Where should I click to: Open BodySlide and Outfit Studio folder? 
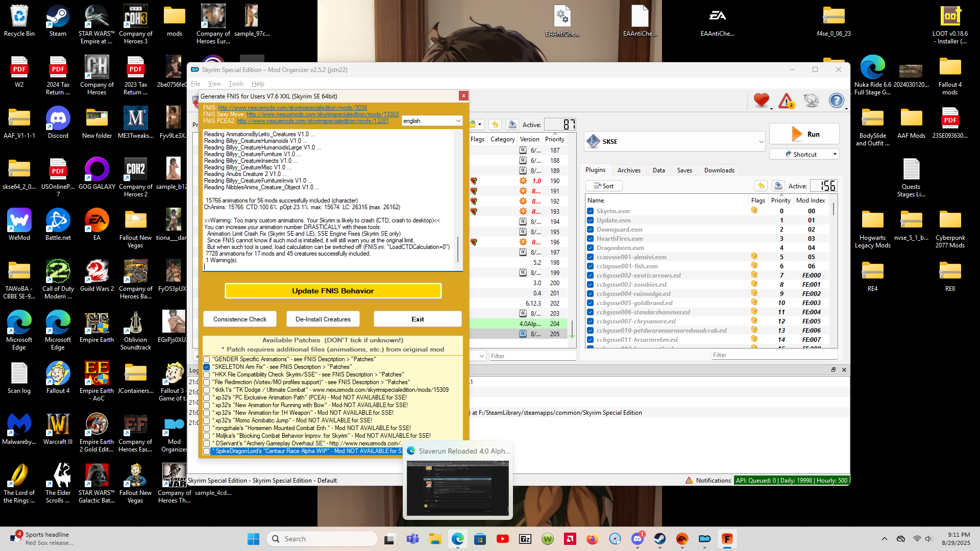[872, 127]
